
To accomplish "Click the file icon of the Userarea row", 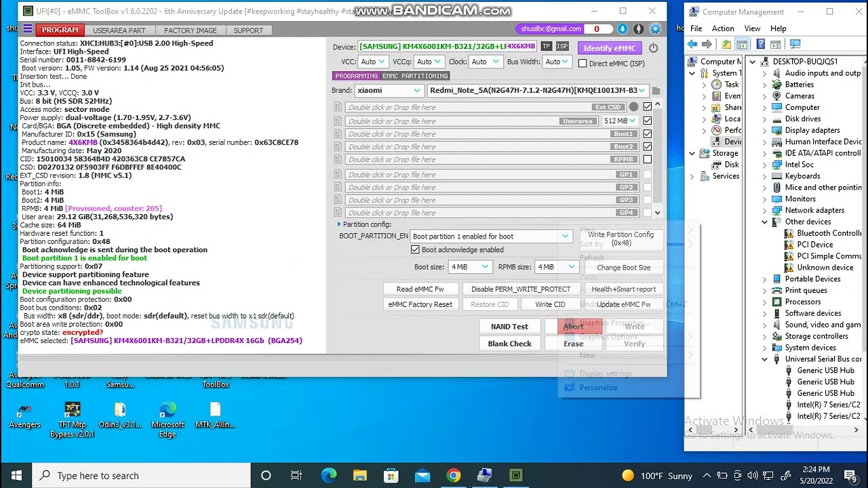I will tap(338, 121).
